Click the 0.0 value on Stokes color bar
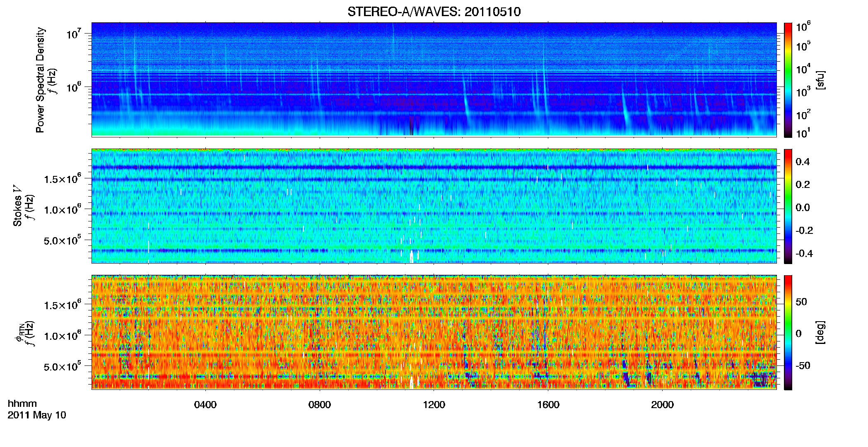The image size is (868, 447). coord(803,208)
